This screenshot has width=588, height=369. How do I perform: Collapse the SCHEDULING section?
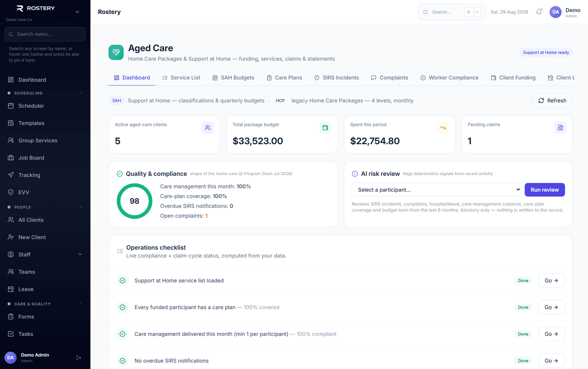[x=45, y=93]
